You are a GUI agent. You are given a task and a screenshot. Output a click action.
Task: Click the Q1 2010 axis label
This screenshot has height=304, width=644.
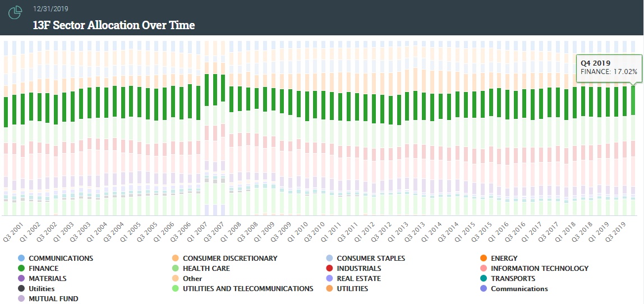click(298, 233)
